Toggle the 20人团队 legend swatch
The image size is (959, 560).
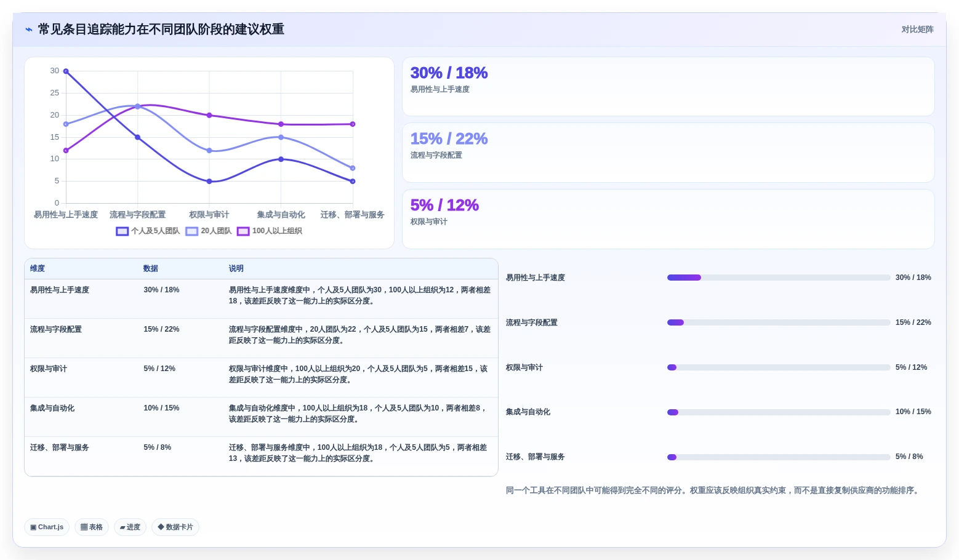point(191,231)
